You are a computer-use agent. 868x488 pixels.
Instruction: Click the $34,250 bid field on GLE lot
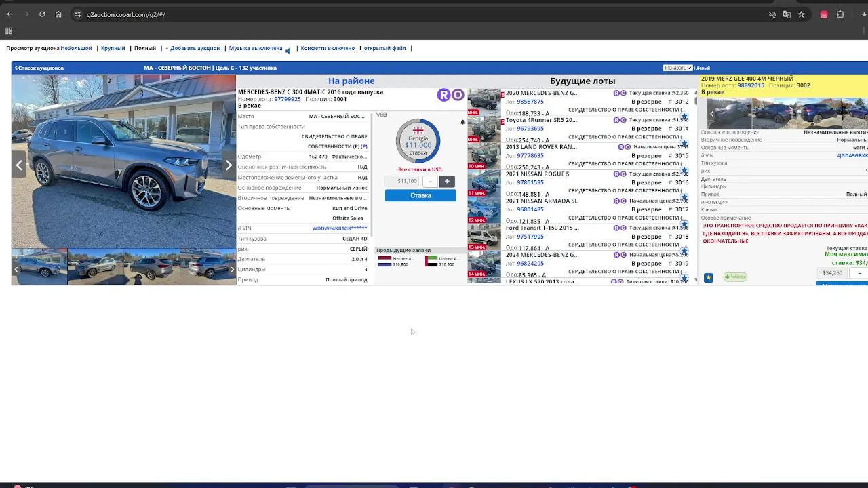(833, 273)
